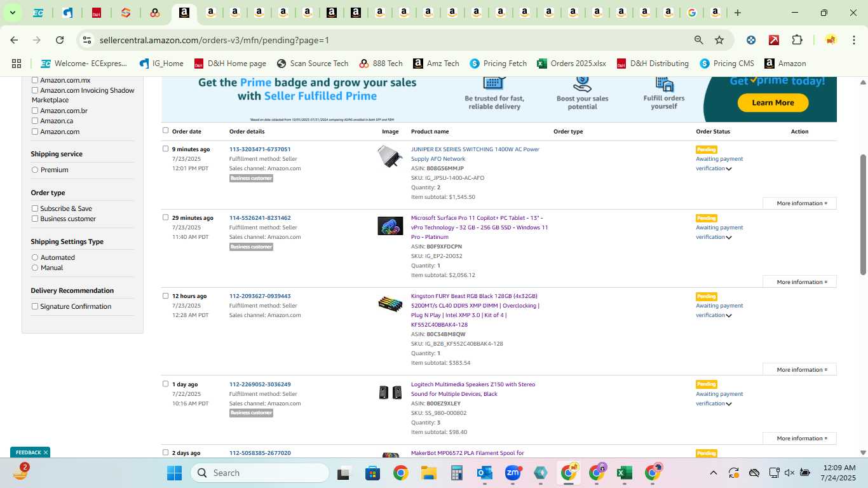Open Calculator from the taskbar
This screenshot has height=488, width=868.
pos(456,473)
